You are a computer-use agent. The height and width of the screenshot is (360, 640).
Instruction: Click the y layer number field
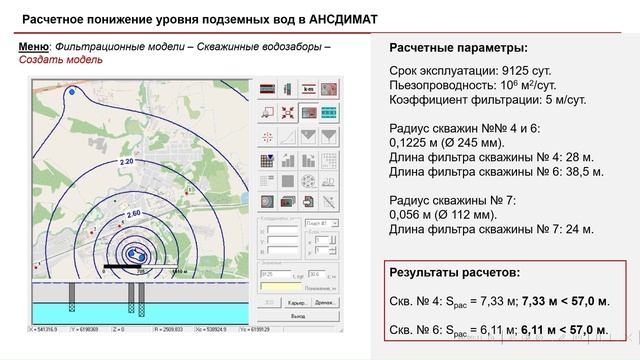coord(322,251)
